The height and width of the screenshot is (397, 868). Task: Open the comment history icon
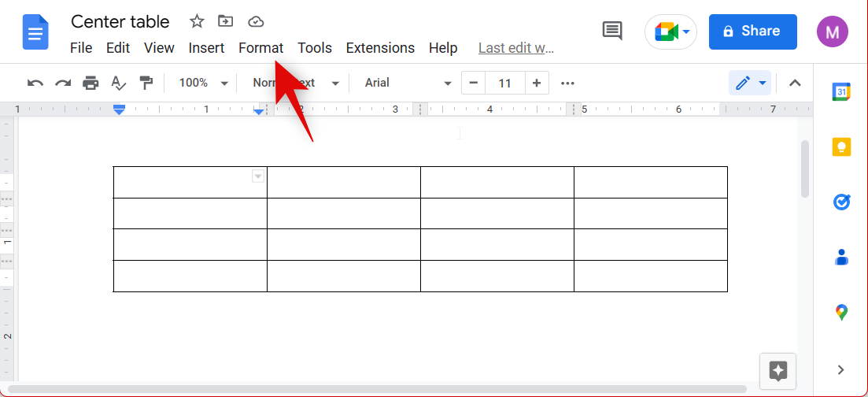612,31
